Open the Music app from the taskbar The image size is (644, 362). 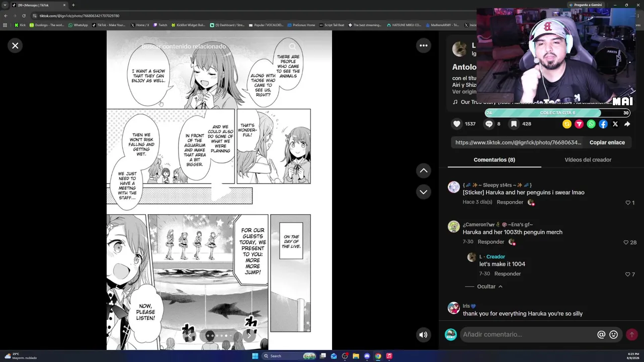(x=389, y=356)
